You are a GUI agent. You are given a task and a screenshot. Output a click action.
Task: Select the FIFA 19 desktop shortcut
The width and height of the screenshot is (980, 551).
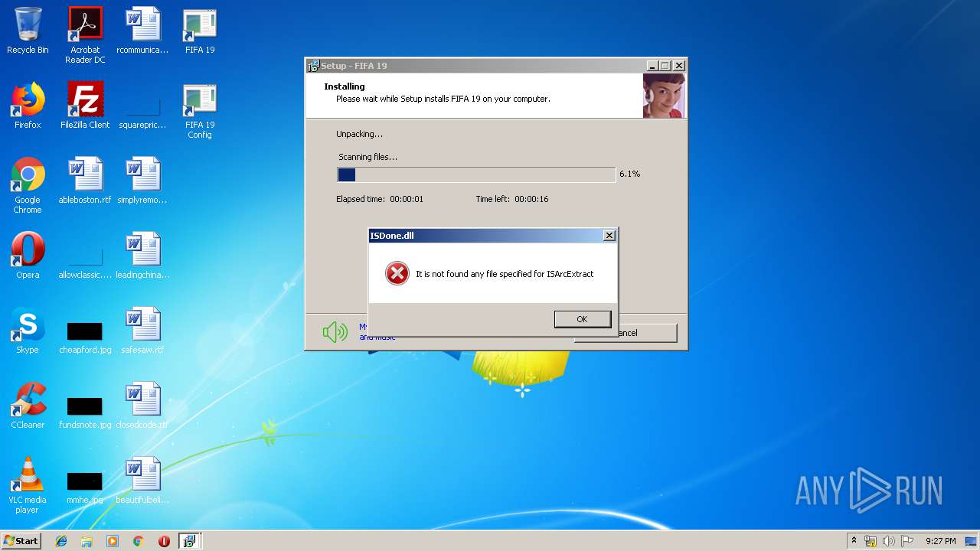200,31
